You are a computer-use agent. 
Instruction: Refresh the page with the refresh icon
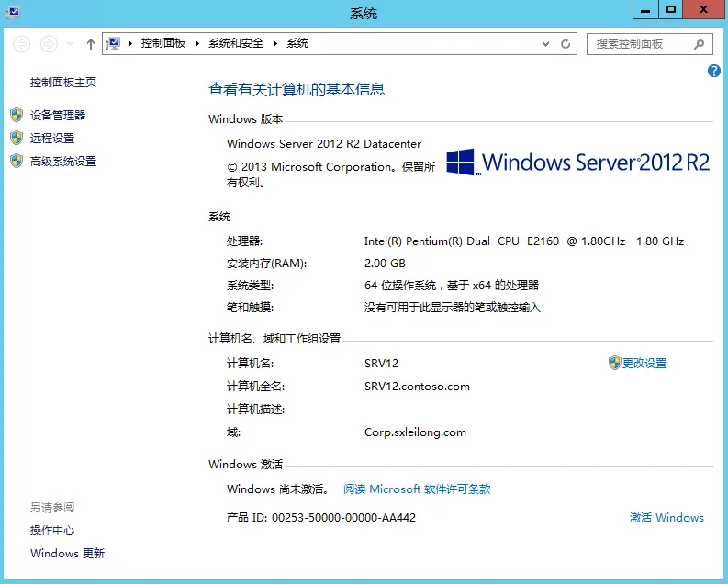coord(566,43)
